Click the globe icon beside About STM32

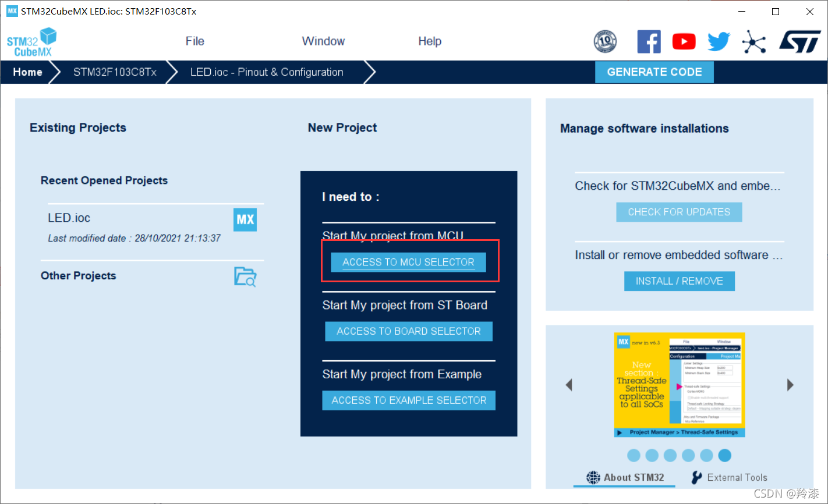(593, 477)
